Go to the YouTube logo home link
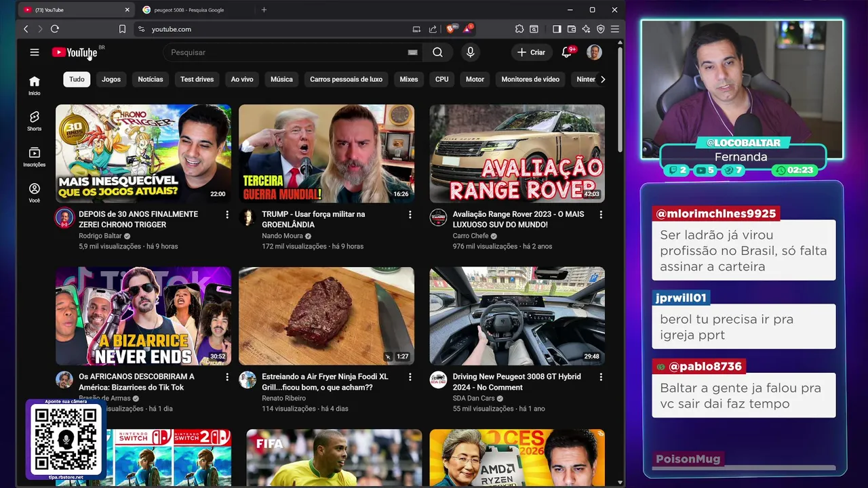 point(75,52)
